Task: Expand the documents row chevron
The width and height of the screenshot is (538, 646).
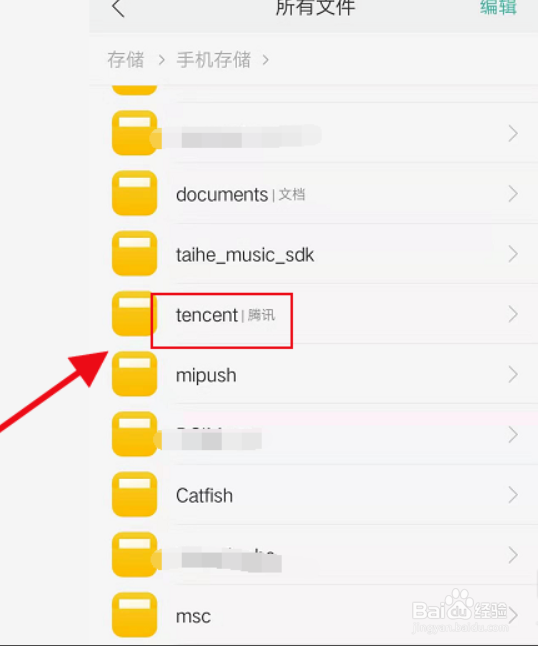Action: point(513,194)
